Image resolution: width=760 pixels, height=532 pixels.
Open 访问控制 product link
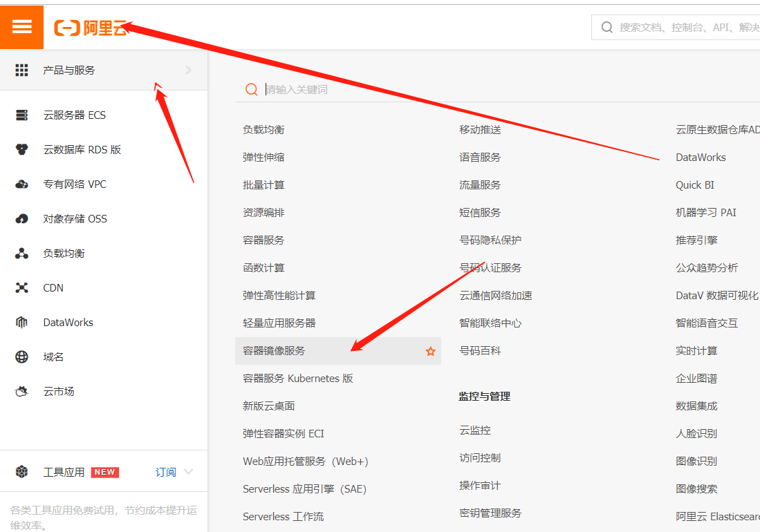[481, 457]
